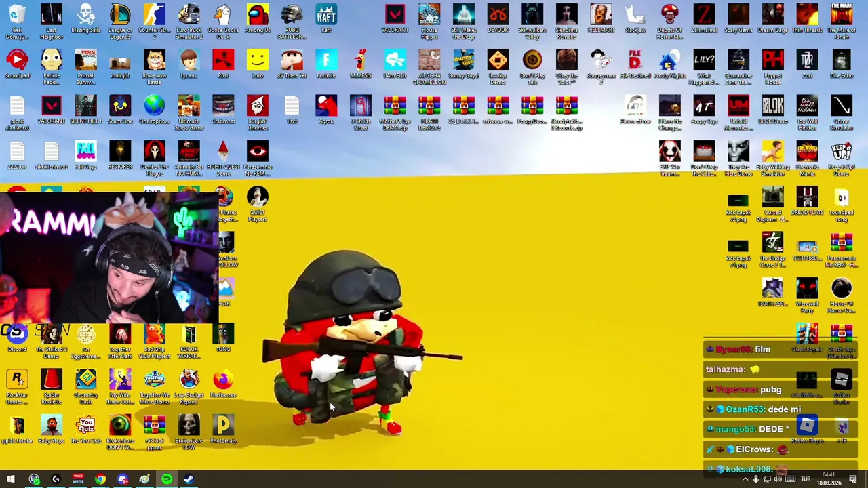Open the taskbar clock and date
This screenshot has height=488, width=868.
pyautogui.click(x=829, y=479)
